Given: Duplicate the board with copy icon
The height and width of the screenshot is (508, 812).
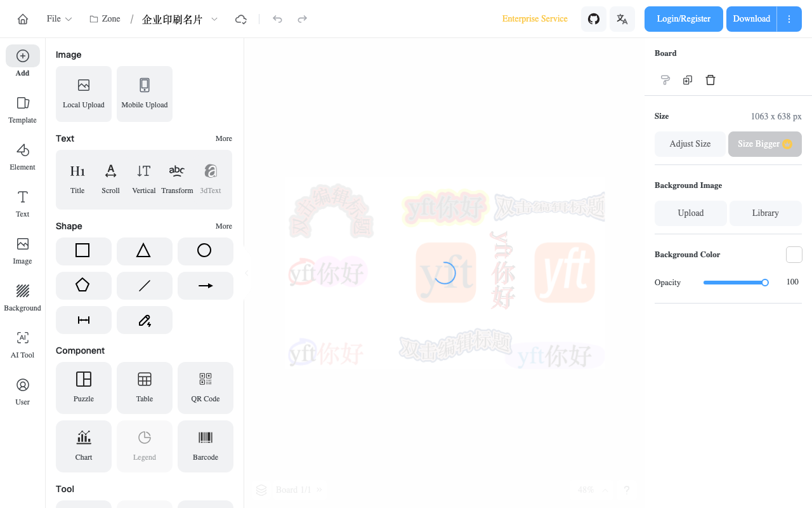Looking at the screenshot, I should pyautogui.click(x=688, y=80).
